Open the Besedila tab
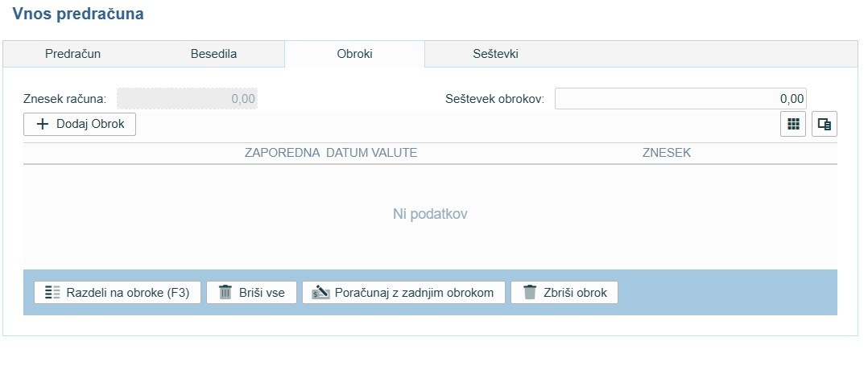This screenshot has width=868, height=366. [x=213, y=54]
